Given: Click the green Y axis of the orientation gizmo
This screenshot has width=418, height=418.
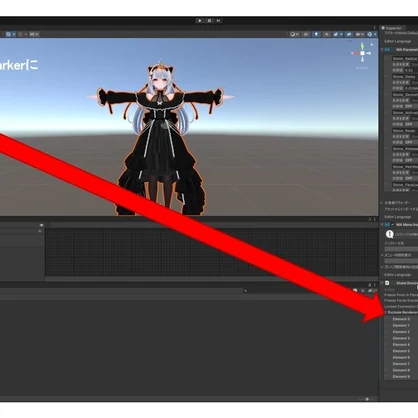Looking at the screenshot, I should tap(362, 46).
